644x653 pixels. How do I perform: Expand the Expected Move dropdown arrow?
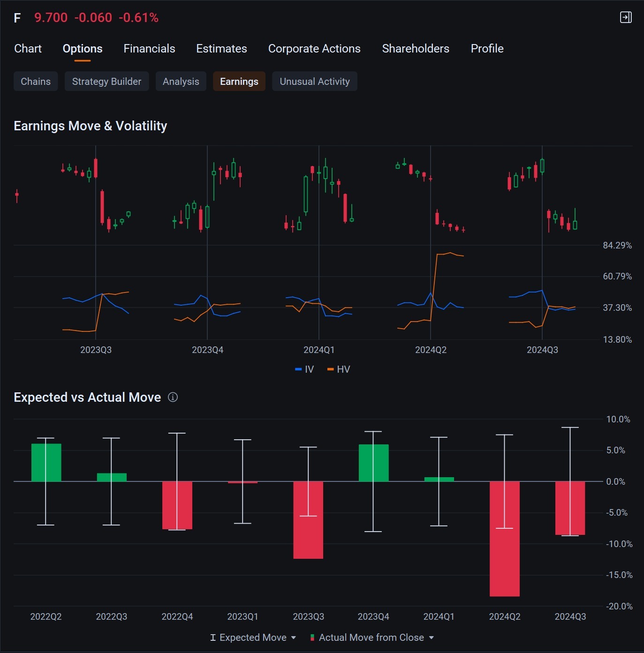[x=294, y=638]
